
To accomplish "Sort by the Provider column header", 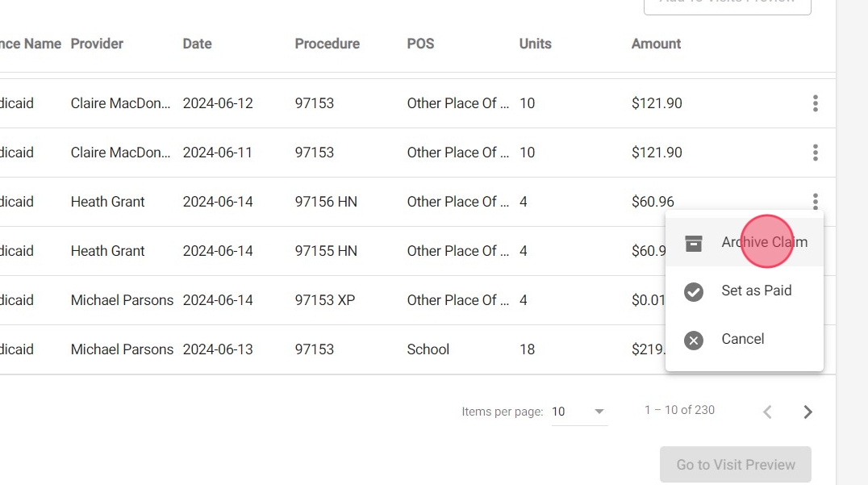I will click(97, 44).
